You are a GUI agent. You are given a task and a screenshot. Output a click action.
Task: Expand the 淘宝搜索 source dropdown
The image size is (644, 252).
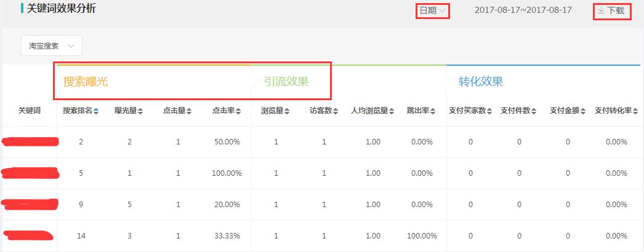(52, 46)
